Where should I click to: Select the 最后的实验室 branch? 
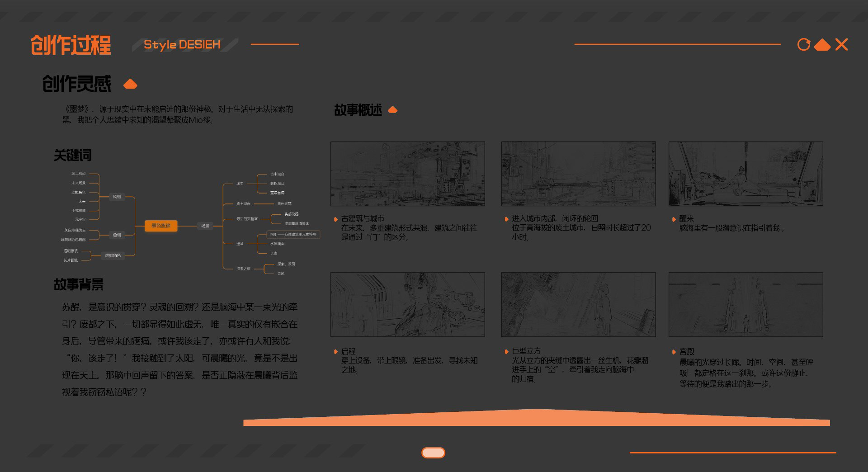(x=247, y=219)
